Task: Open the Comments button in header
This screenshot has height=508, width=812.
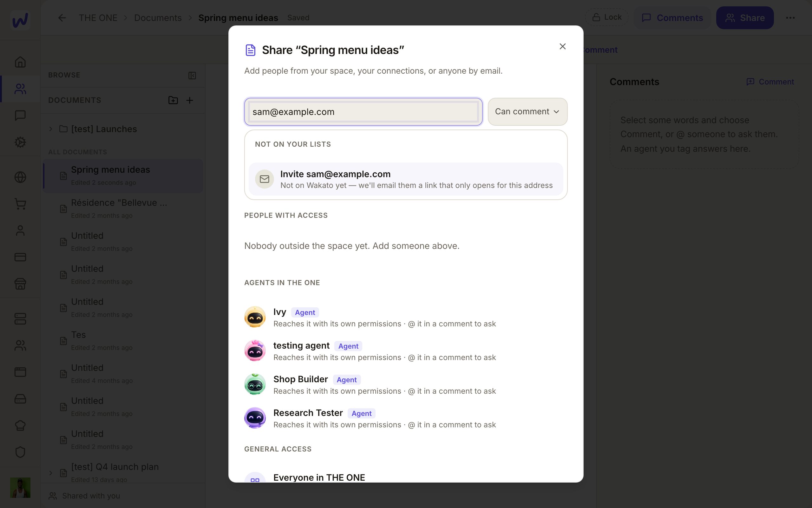Action: click(672, 18)
